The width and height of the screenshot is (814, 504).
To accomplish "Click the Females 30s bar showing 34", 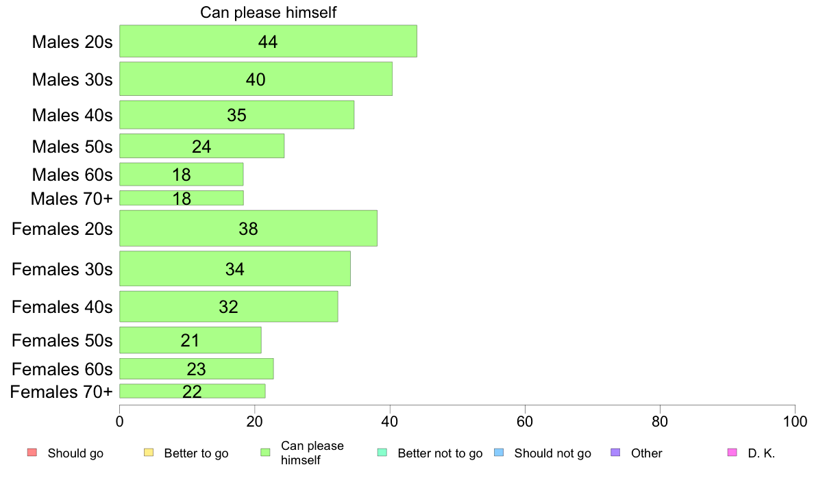I will [x=235, y=268].
